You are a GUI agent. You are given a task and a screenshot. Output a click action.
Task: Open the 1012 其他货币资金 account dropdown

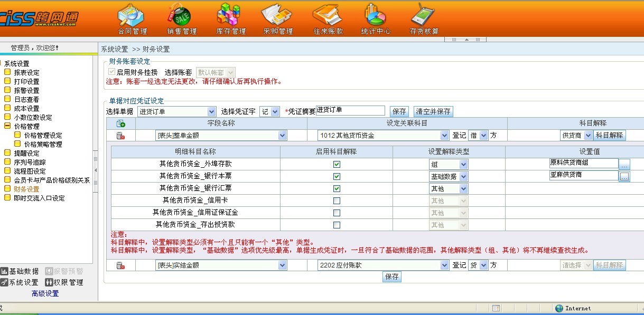(383, 136)
